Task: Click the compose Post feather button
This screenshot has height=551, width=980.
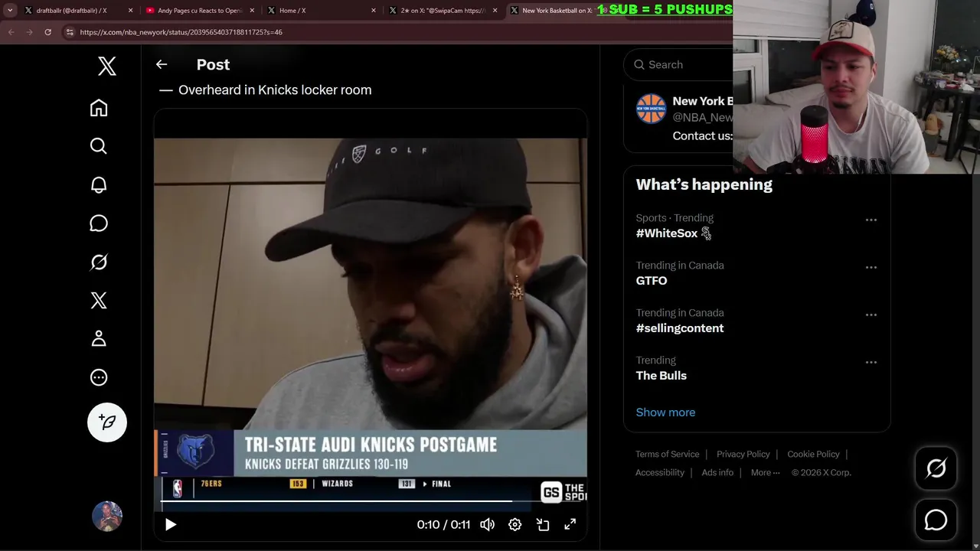Action: [107, 422]
